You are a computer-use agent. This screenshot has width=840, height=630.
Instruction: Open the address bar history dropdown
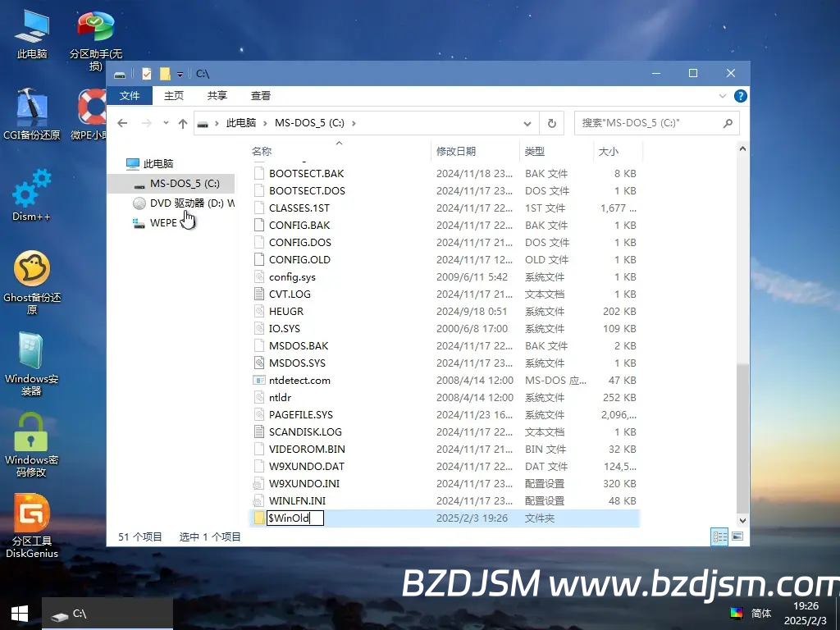click(x=527, y=123)
